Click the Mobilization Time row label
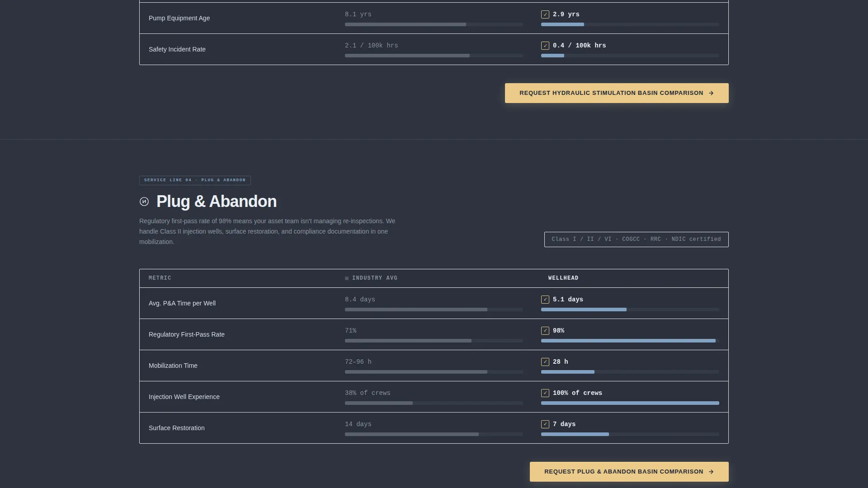Screen dimensions: 868x488 pos(173,366)
